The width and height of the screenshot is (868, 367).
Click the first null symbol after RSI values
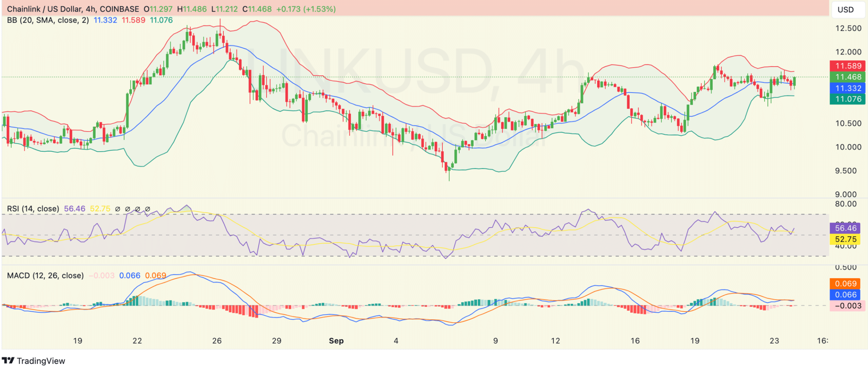tap(118, 209)
